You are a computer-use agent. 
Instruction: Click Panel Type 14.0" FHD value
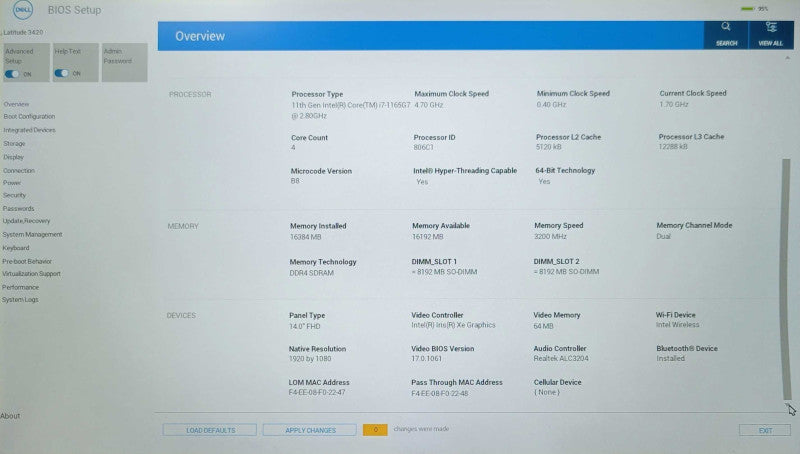[x=305, y=326]
